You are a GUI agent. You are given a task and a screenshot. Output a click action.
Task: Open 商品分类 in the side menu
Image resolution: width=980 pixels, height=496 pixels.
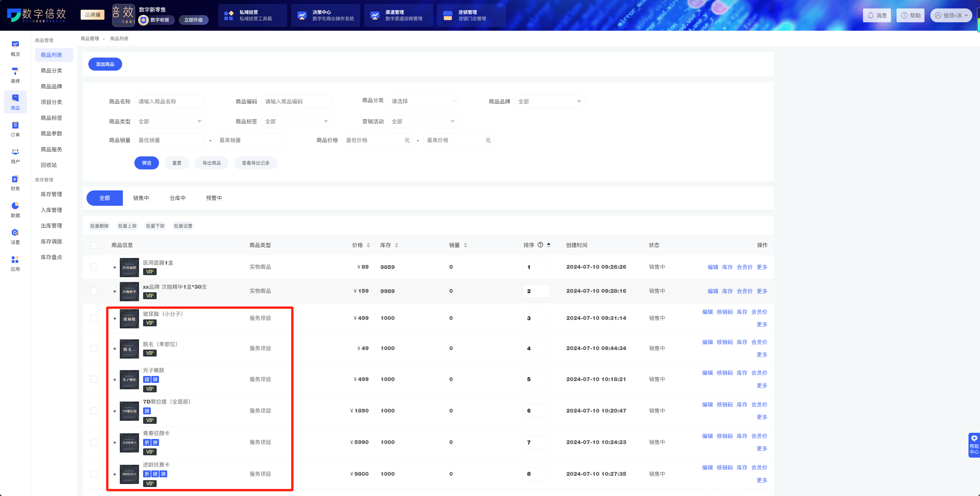(x=51, y=71)
